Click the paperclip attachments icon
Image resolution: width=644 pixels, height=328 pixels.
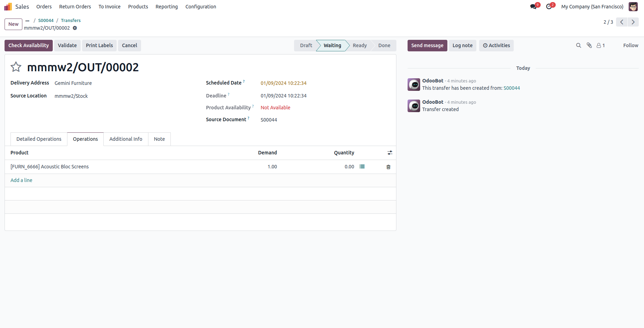pos(589,45)
